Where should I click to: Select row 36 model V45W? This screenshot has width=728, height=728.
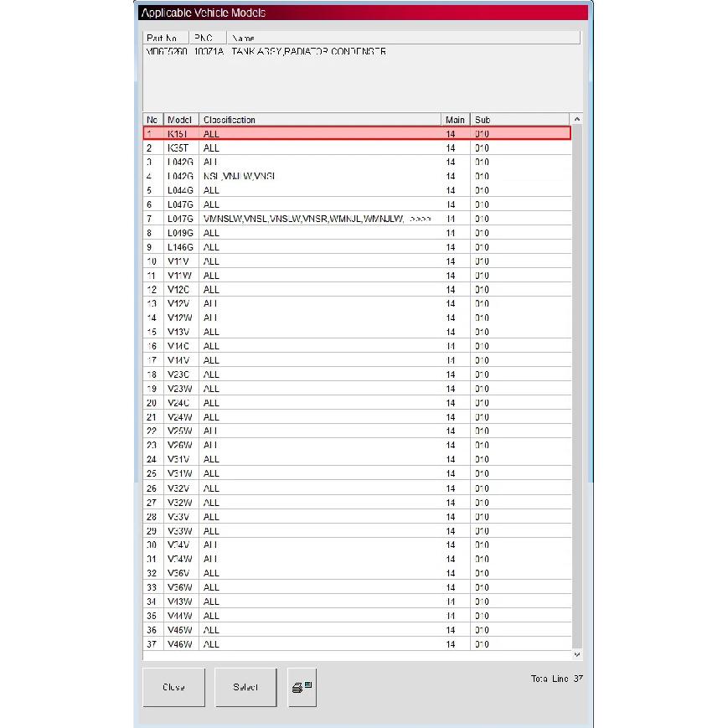[357, 630]
